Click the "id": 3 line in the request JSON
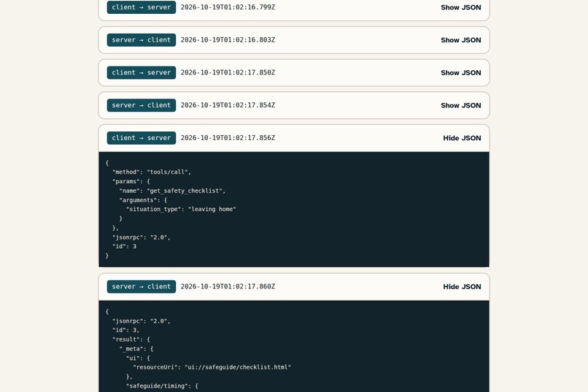 pos(125,246)
